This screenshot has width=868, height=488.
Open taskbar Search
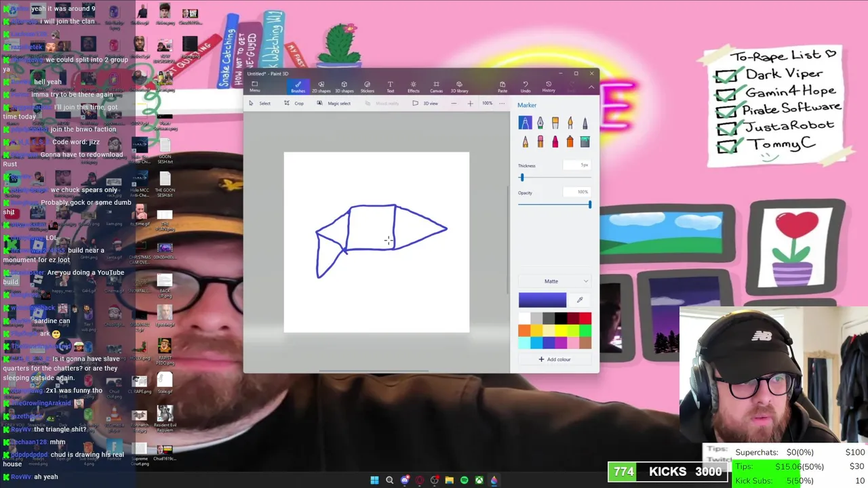click(x=389, y=480)
